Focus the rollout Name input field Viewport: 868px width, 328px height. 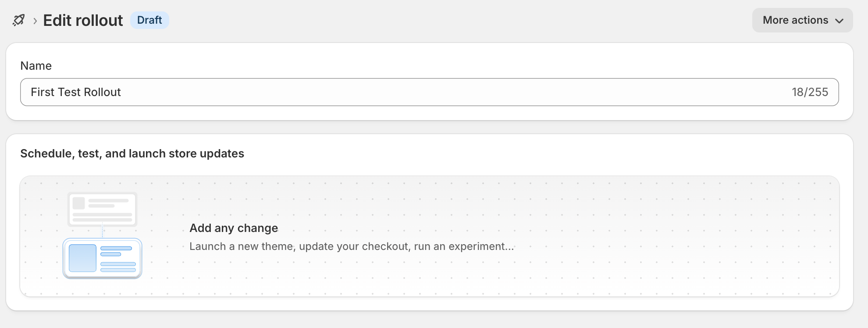click(x=429, y=92)
